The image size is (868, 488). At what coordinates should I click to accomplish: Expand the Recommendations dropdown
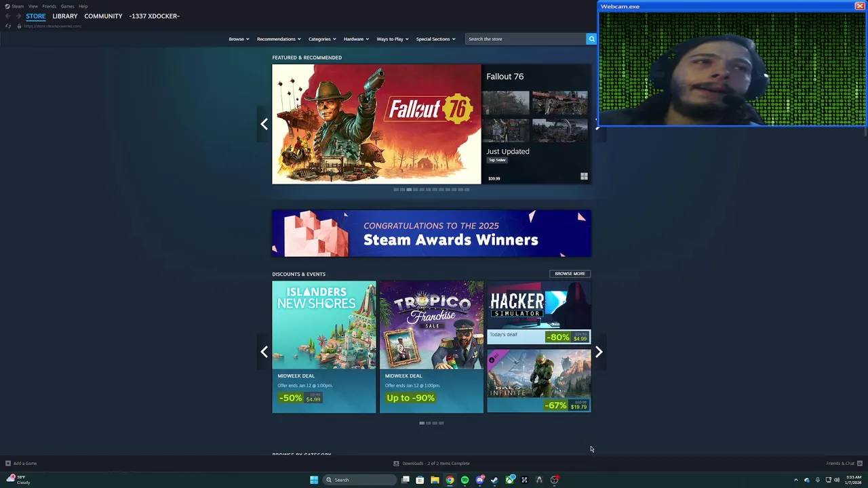tap(279, 39)
